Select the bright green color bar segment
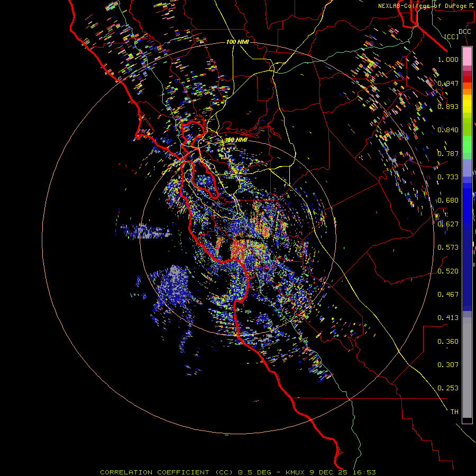Screen dimensions: 476x476 (x=467, y=144)
